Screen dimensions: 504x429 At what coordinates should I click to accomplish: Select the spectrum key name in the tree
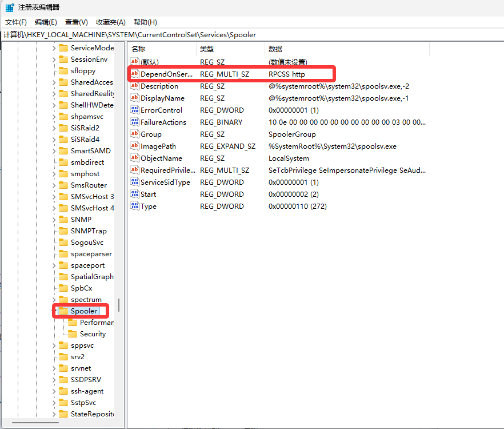[86, 300]
